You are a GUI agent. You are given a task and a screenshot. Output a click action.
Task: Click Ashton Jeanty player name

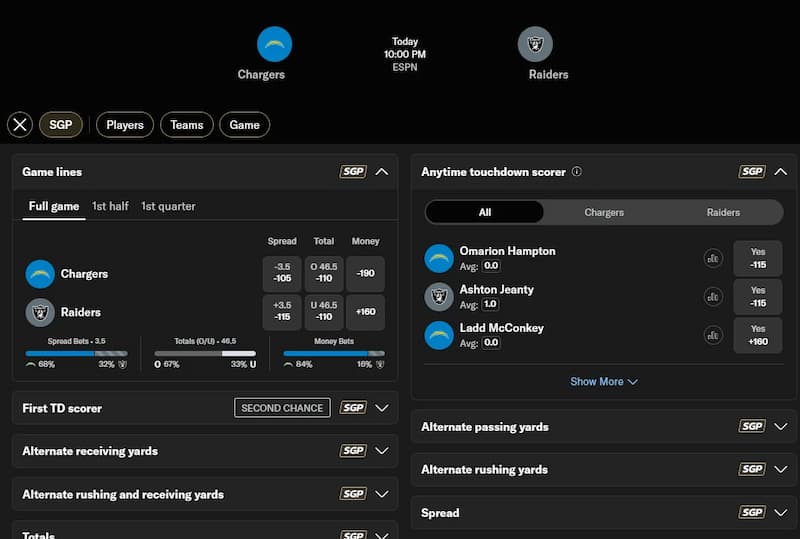pos(496,289)
